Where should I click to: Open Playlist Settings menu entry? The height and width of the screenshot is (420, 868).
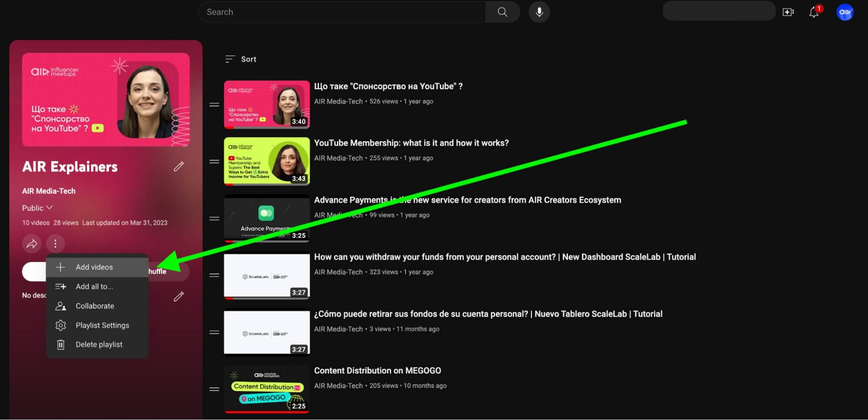[97, 325]
